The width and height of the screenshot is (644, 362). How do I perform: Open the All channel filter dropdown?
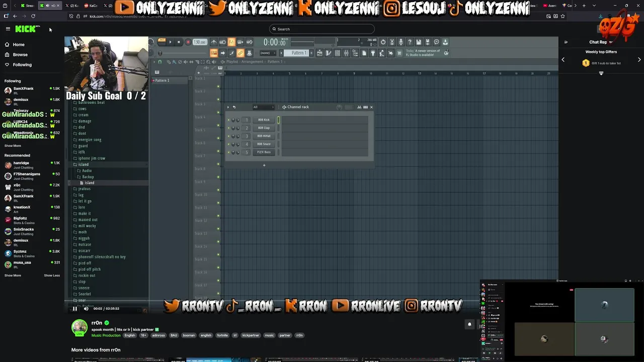(264, 107)
